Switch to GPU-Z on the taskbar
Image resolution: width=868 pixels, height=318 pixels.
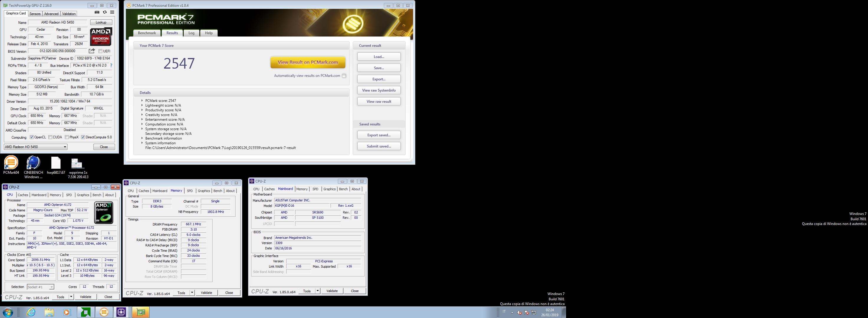tap(141, 312)
